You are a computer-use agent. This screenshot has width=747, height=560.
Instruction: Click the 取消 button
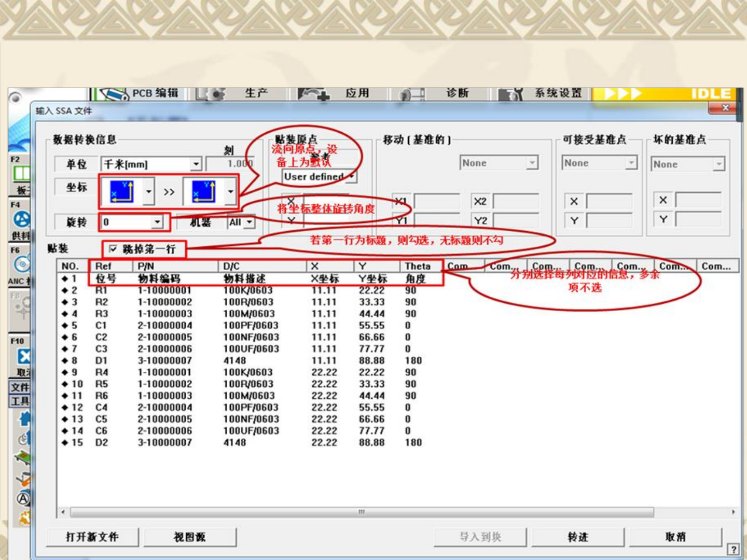click(675, 537)
